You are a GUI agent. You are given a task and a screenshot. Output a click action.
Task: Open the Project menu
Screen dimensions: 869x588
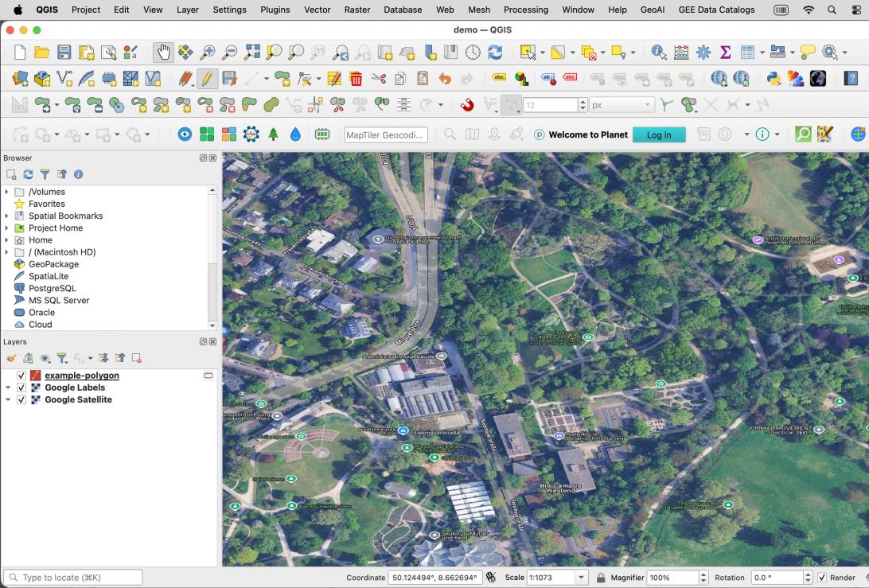click(86, 10)
